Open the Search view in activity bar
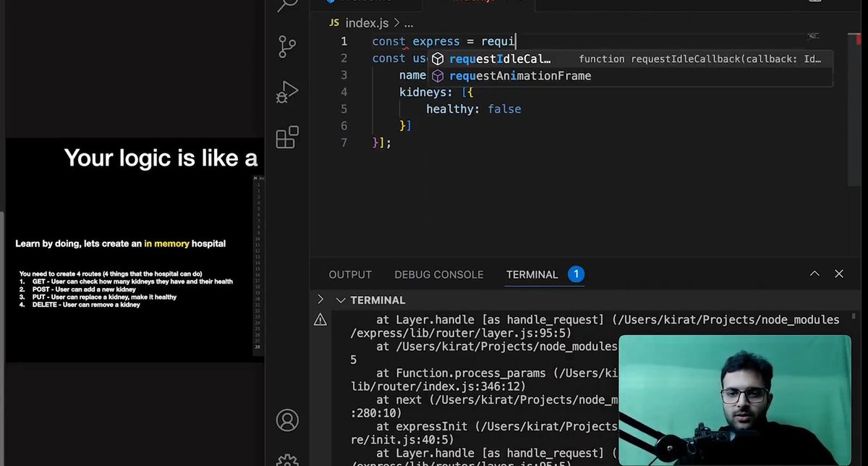Viewport: 868px width, 466px height. click(x=287, y=6)
